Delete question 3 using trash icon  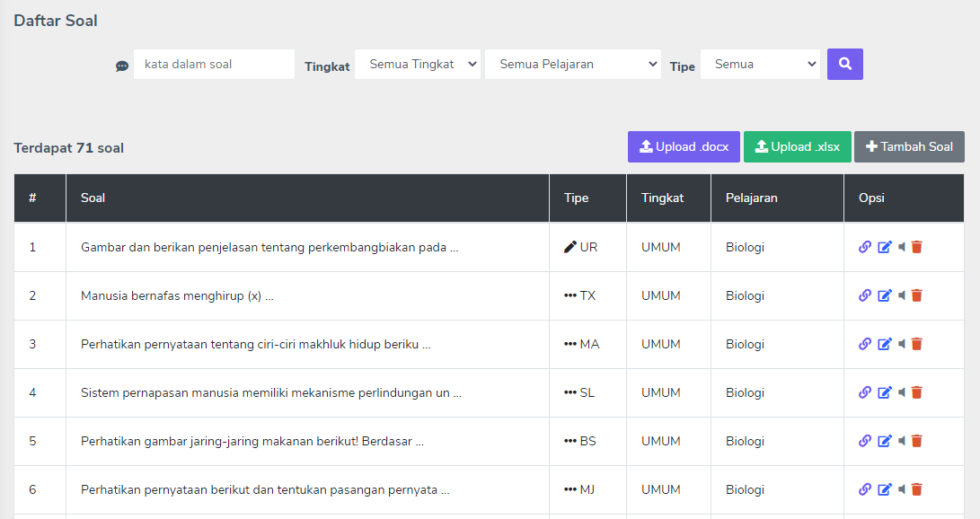tap(917, 344)
